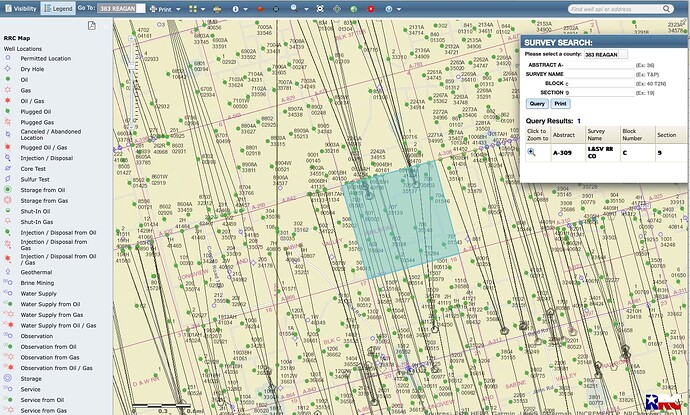Click the 'Sulfur Test' legend label
Image resolution: width=690 pixels, height=415 pixels.
coord(35,179)
